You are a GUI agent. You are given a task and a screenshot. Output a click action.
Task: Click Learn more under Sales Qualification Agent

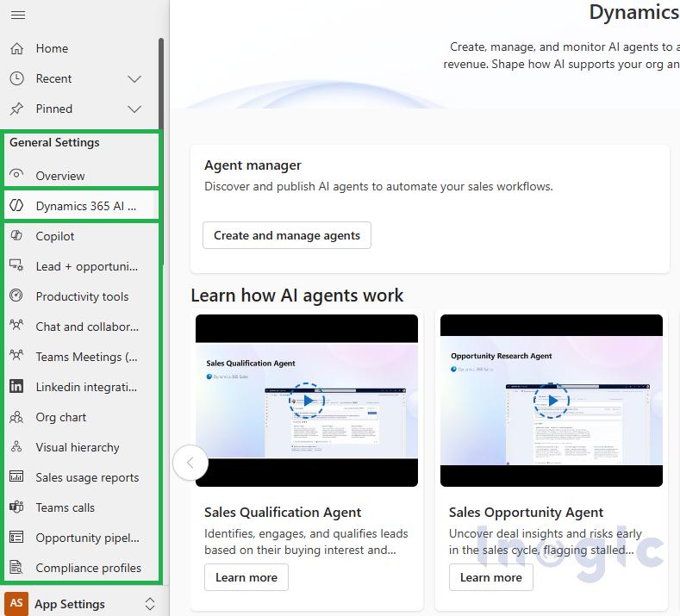coord(246,577)
